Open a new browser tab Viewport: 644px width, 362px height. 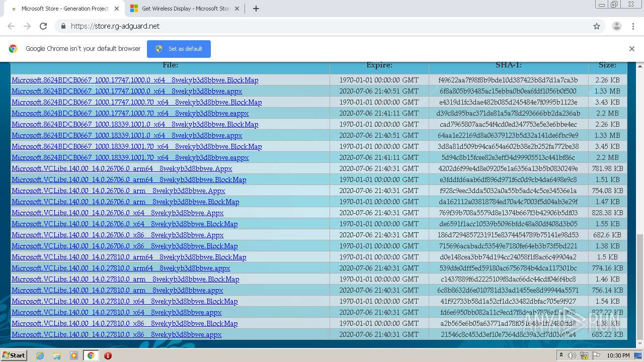(256, 9)
